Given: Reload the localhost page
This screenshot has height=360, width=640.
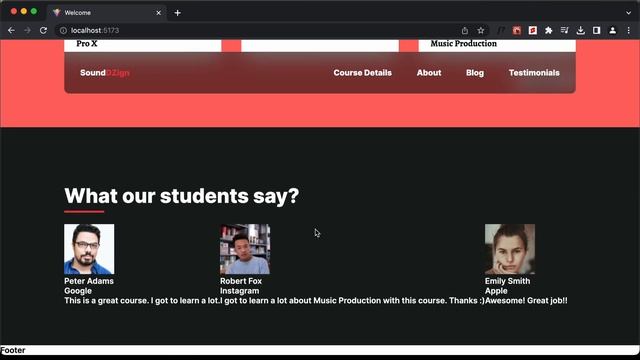Looking at the screenshot, I should pyautogui.click(x=43, y=31).
